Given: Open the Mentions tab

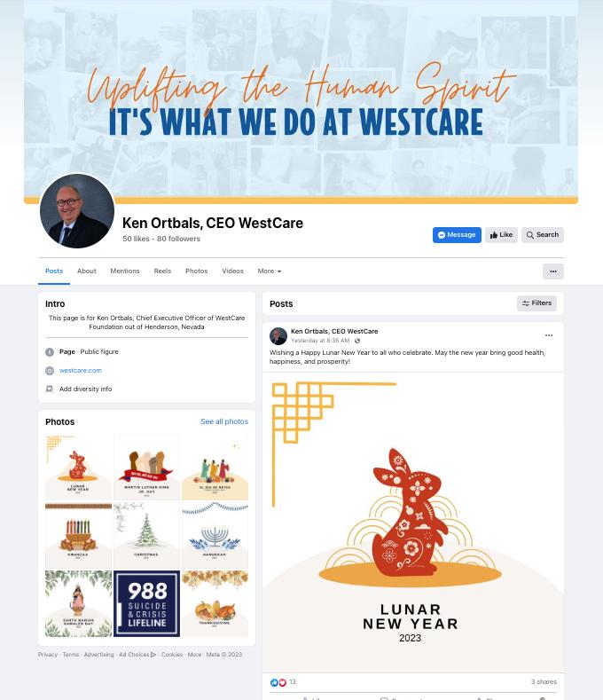Looking at the screenshot, I should 125,271.
